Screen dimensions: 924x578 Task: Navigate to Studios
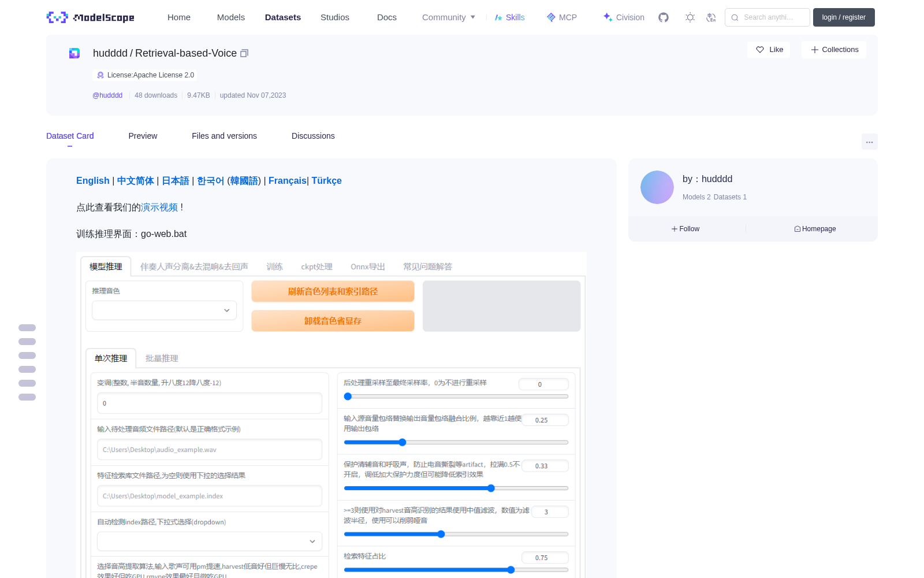tap(335, 17)
